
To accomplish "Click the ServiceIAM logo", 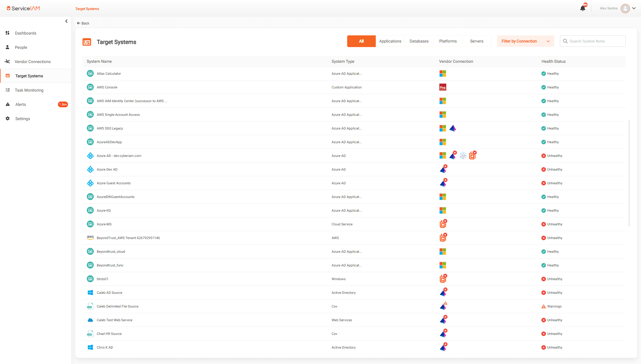I will click(23, 8).
